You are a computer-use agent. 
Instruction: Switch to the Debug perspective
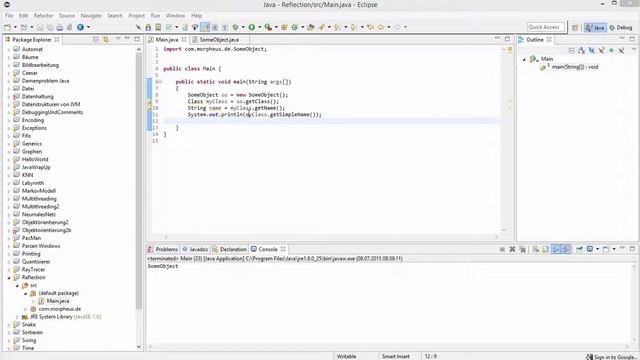click(620, 27)
